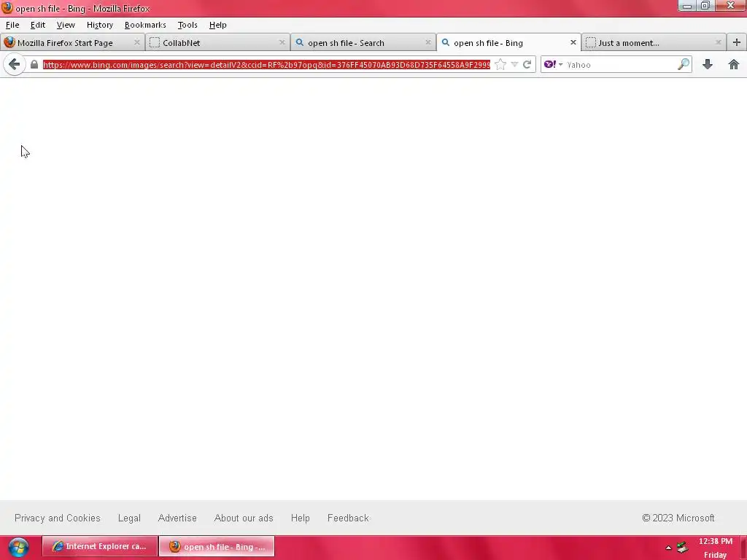Close the Mozilla Firefox Start Page tab

[137, 42]
